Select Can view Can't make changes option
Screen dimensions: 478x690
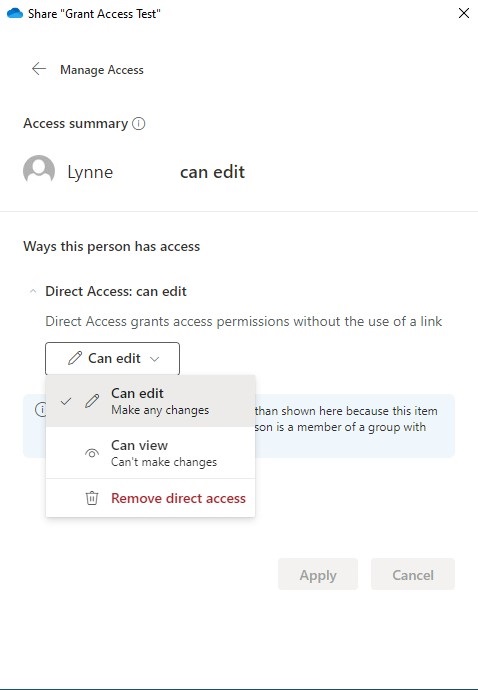tap(151, 453)
